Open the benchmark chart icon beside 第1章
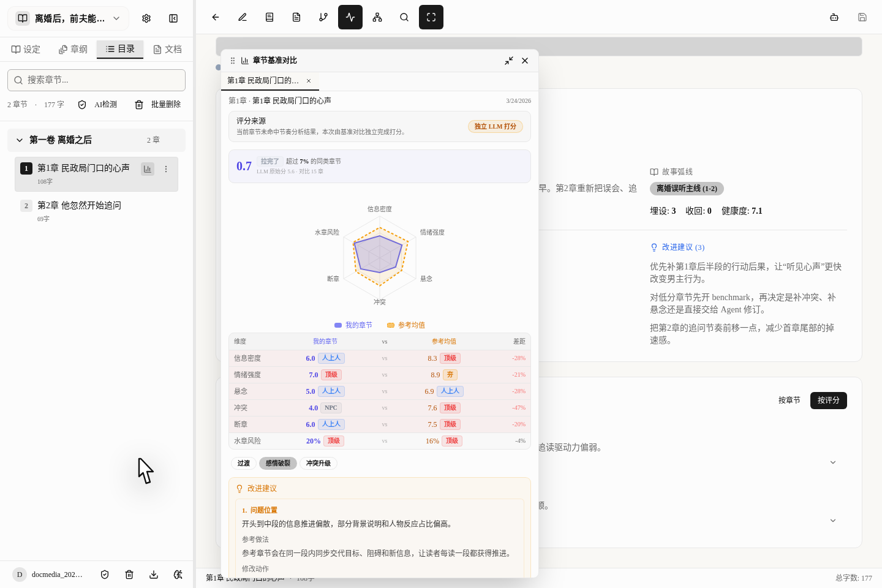 pyautogui.click(x=148, y=168)
